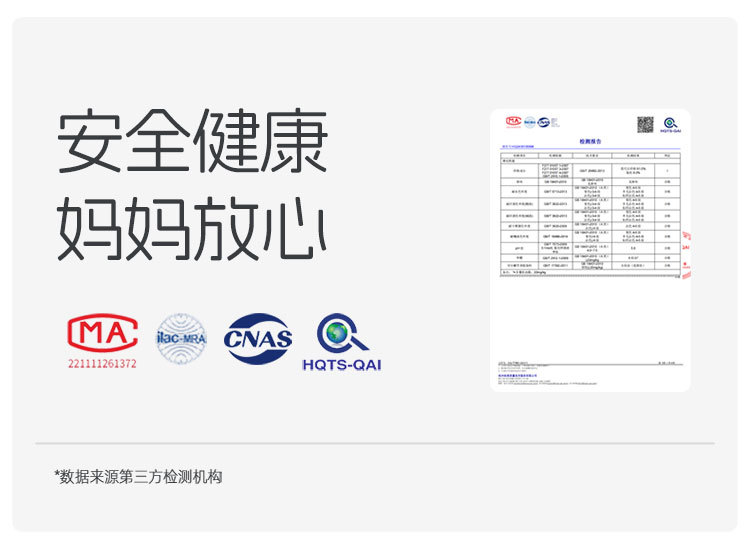The image size is (750, 554).
Task: Click the red stamp on report edge
Action: pyautogui.click(x=686, y=255)
